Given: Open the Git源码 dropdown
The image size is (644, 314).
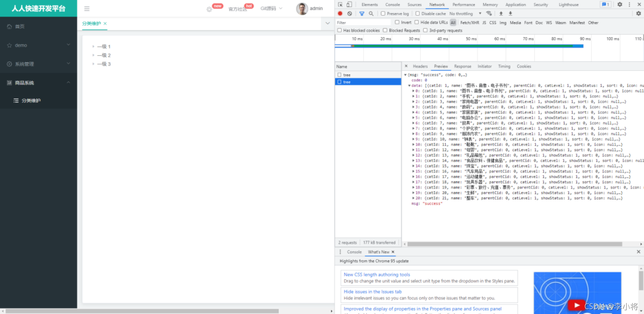Looking at the screenshot, I should 271,8.
